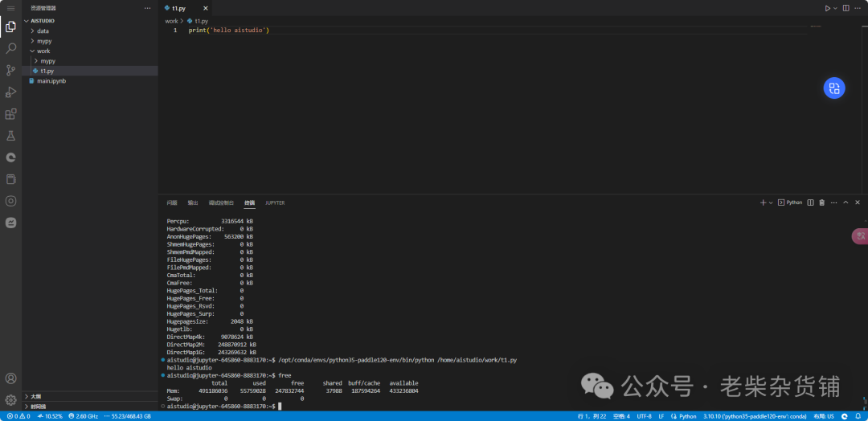Open the Accounts profile icon

tap(10, 378)
